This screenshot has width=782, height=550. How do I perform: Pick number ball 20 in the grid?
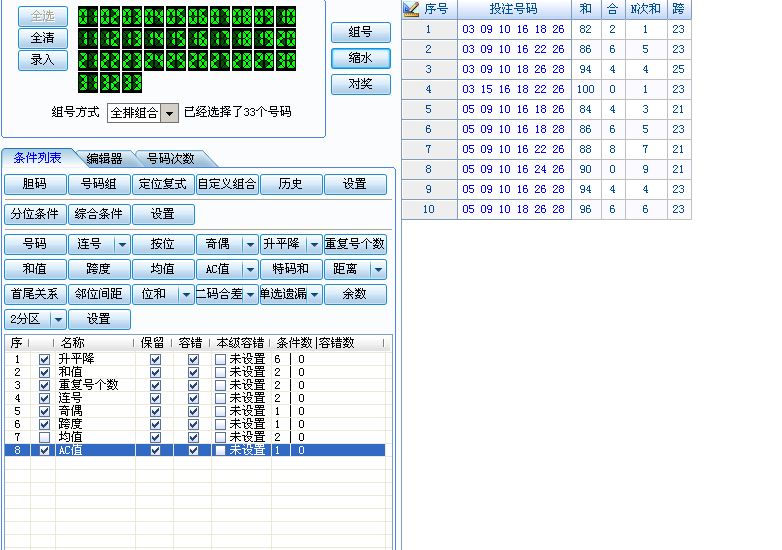pos(286,39)
